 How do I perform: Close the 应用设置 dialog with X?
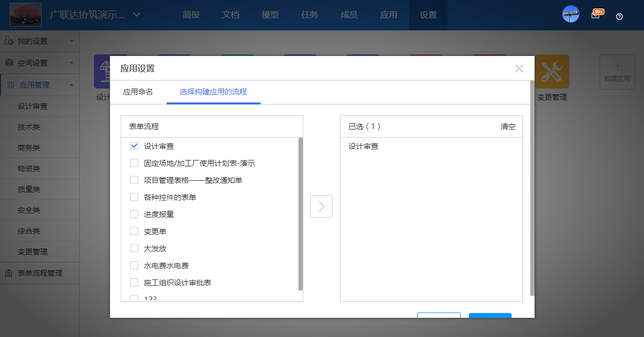pyautogui.click(x=519, y=68)
